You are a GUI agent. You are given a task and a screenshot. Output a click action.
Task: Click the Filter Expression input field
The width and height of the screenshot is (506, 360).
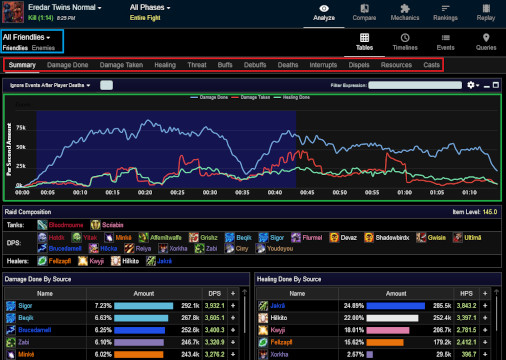point(415,85)
